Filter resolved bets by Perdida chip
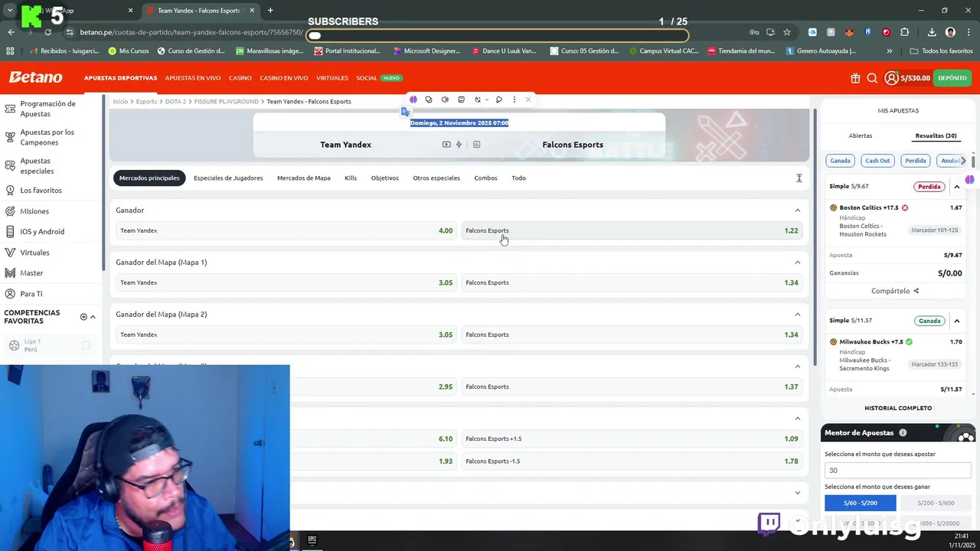This screenshot has width=980, height=551. click(916, 161)
